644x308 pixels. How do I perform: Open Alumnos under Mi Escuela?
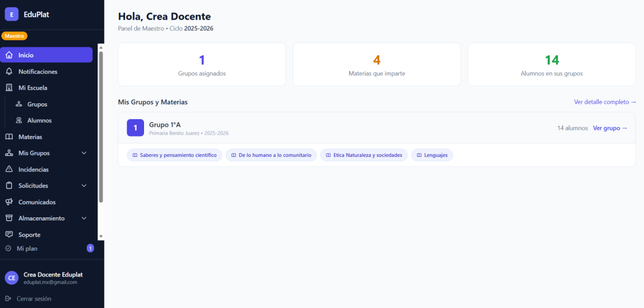click(39, 120)
